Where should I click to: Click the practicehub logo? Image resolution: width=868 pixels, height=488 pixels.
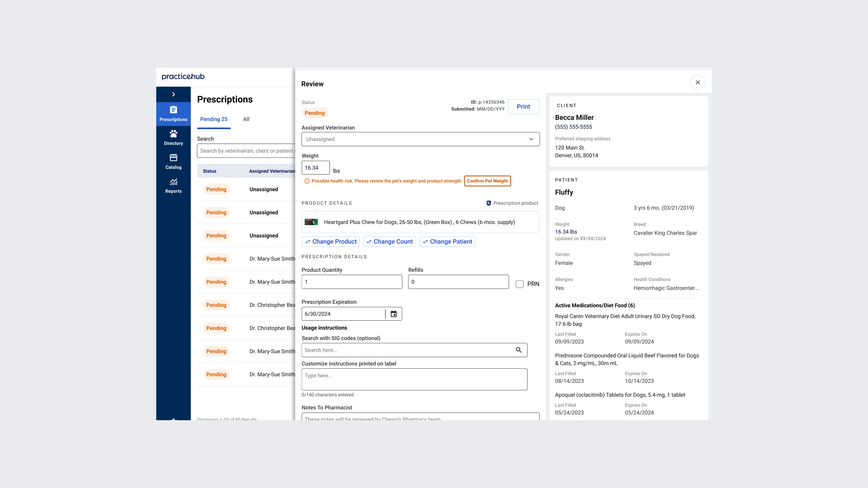(183, 76)
